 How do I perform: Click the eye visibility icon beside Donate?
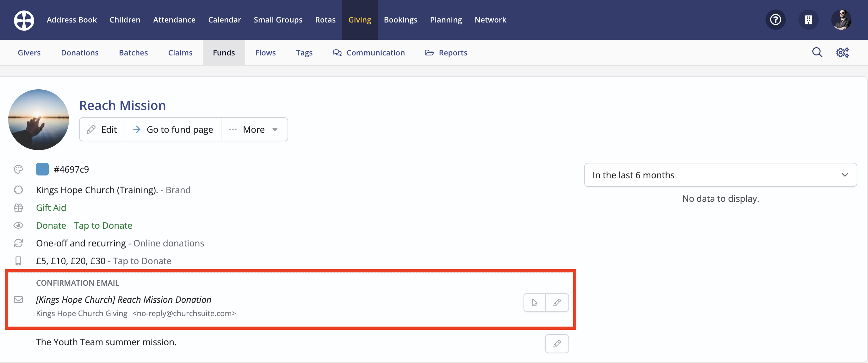click(18, 225)
